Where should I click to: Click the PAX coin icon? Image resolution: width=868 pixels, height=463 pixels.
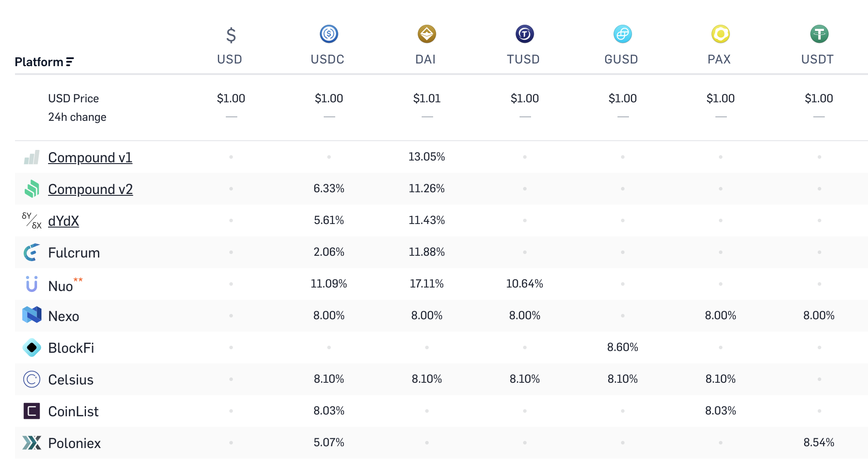[720, 34]
